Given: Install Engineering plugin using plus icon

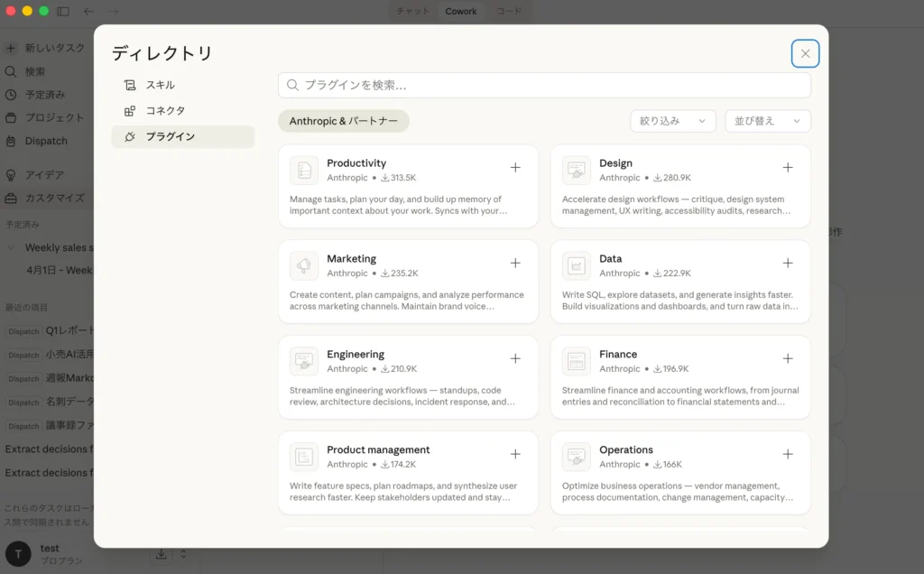Looking at the screenshot, I should coord(515,359).
